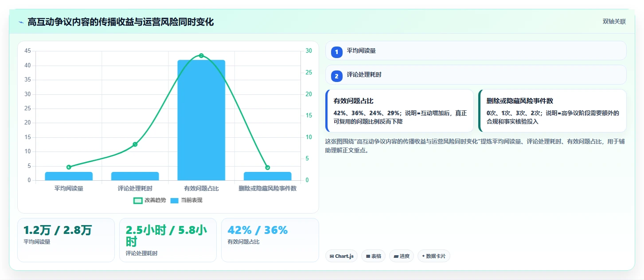Toggle the 改善趋势 legend entry
The image size is (644, 280).
150,200
